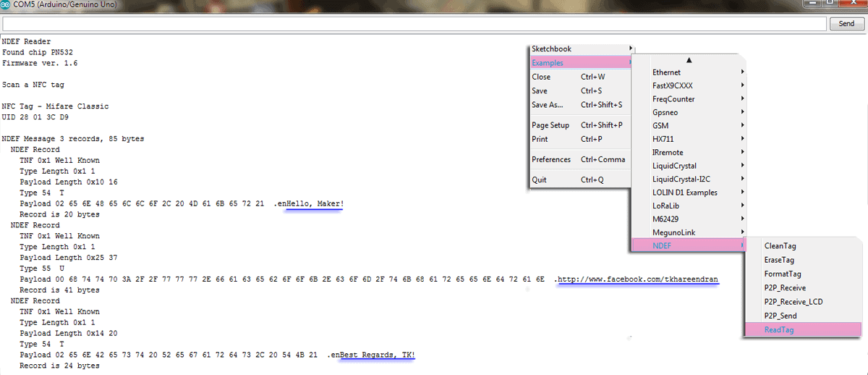Screen dimensions: 868x375
Task: Choose Quit from the menu
Action: coord(582,180)
